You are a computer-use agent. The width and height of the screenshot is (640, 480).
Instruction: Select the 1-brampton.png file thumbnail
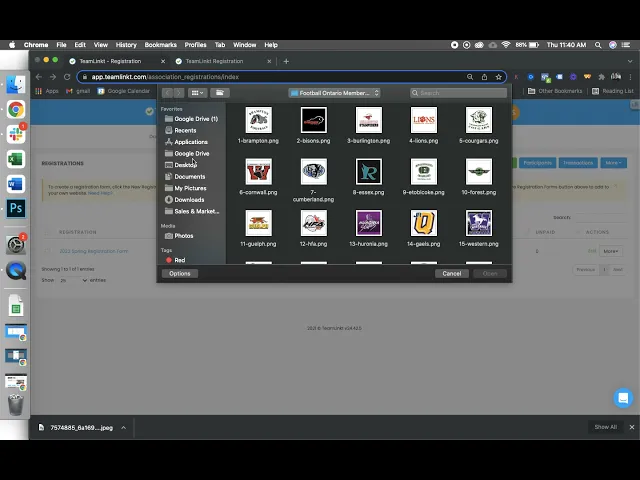tap(258, 120)
